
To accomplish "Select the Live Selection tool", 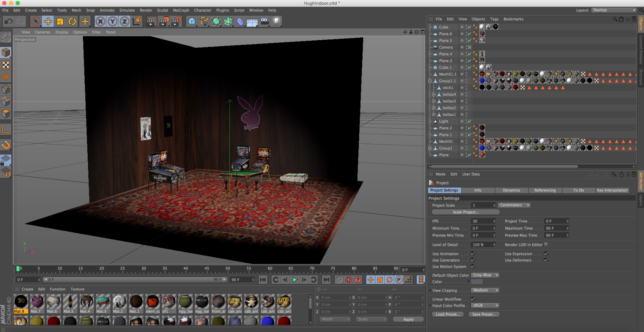I will [x=36, y=22].
